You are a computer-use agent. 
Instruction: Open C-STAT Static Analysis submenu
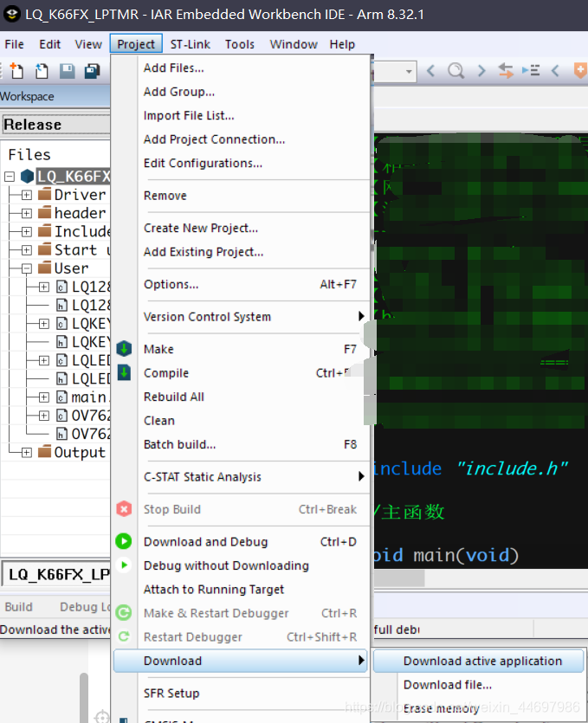[x=242, y=477]
